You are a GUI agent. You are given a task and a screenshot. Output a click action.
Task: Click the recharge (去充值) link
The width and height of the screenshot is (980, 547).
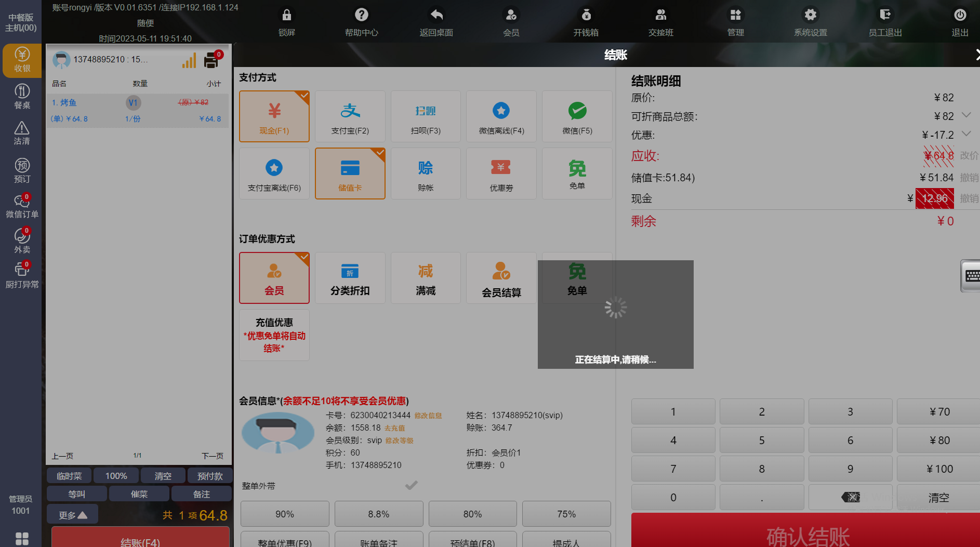click(x=394, y=428)
